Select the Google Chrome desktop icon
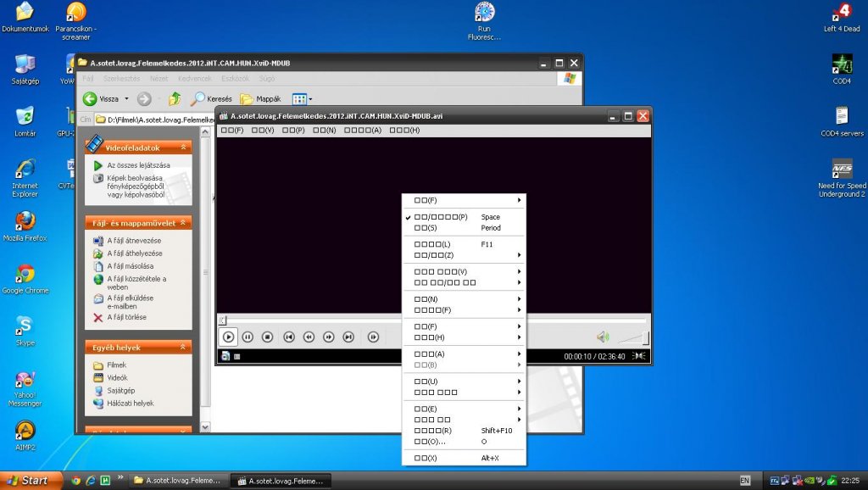This screenshot has height=490, width=868. coord(25,279)
